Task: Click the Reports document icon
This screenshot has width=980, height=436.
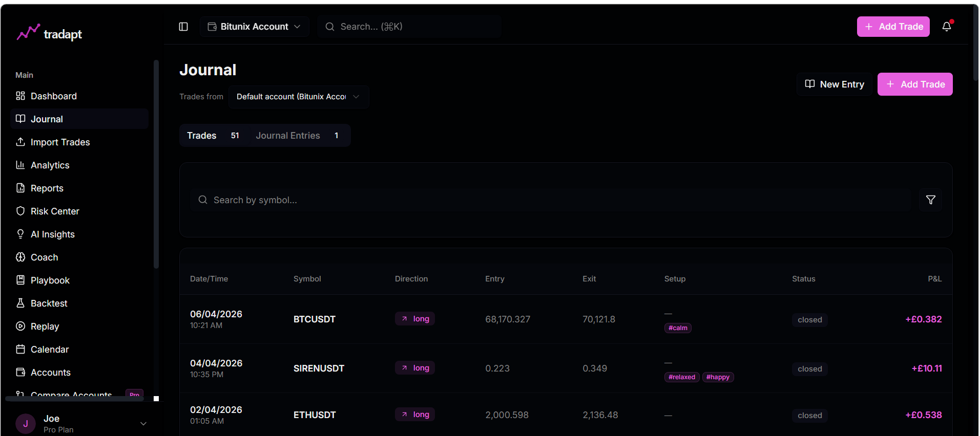Action: [x=20, y=188]
